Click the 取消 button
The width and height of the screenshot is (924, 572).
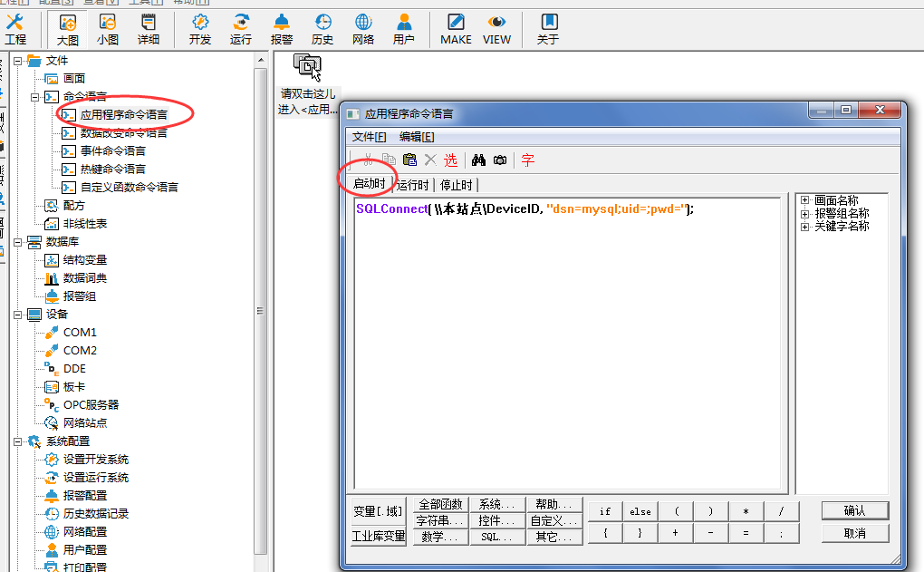point(855,533)
